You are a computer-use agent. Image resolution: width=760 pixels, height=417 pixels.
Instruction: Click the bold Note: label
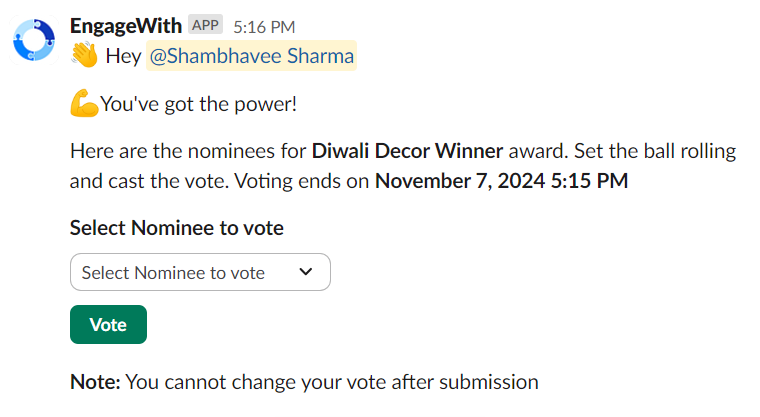coord(95,381)
